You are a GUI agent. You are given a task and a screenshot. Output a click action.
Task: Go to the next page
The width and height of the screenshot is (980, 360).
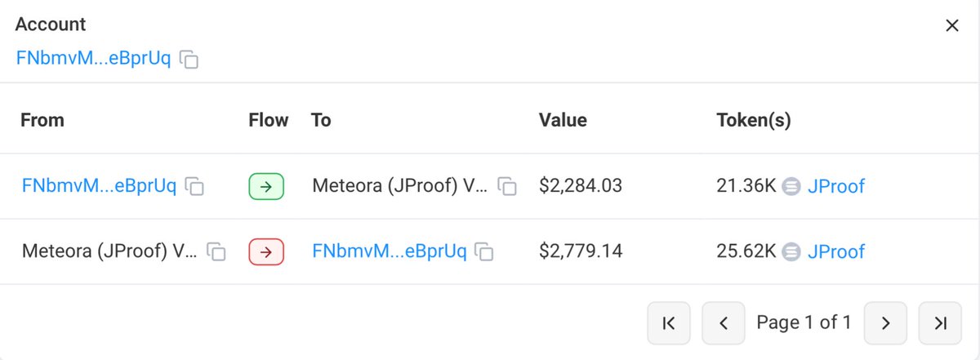(885, 323)
